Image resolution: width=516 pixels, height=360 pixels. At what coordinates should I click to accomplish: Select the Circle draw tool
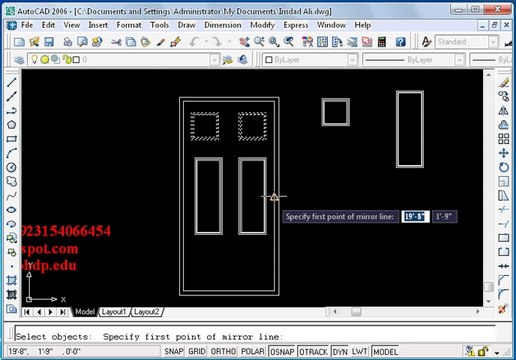(11, 167)
